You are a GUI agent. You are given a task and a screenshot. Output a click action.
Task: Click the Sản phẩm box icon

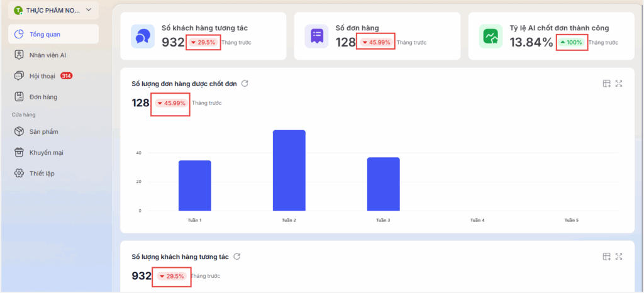[19, 132]
